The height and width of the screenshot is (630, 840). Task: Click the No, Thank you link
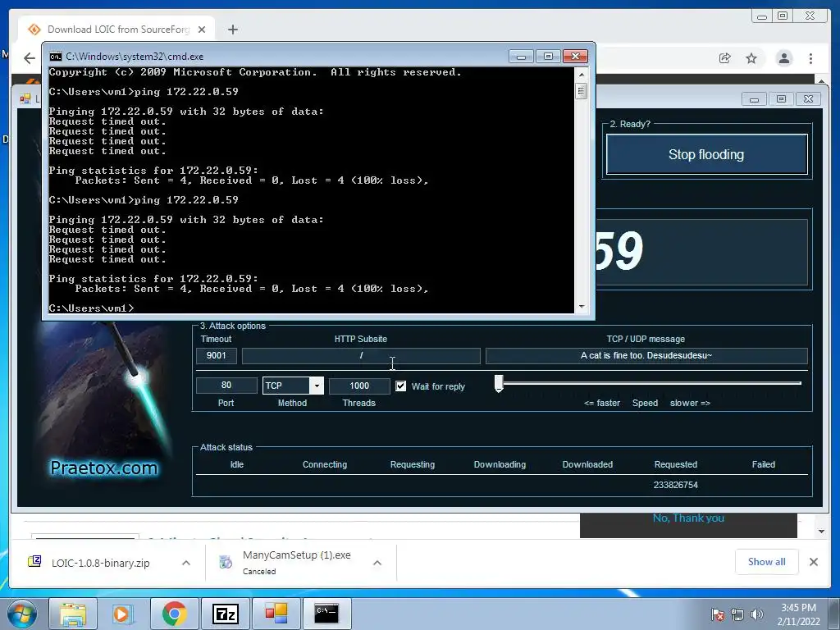point(688,518)
